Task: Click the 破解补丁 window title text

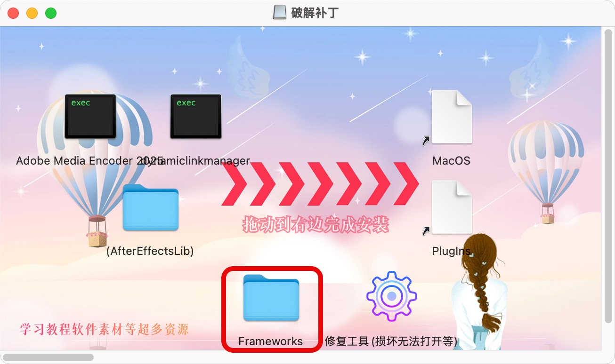Action: click(x=314, y=13)
